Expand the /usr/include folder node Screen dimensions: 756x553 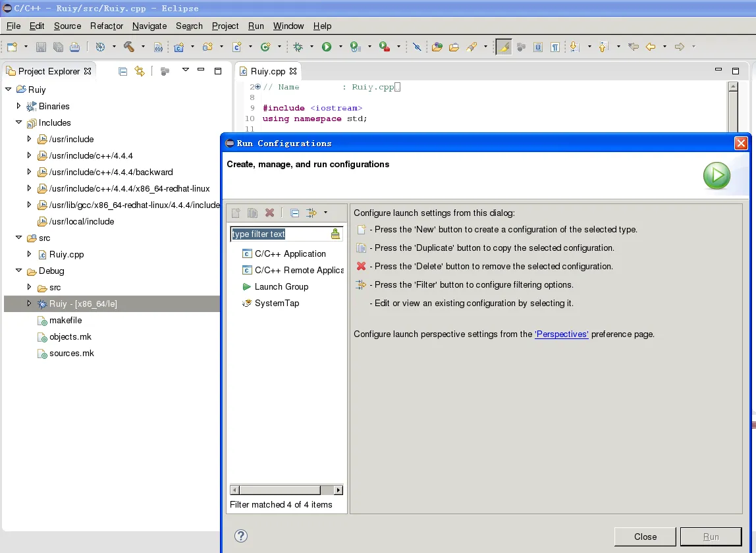pyautogui.click(x=30, y=139)
